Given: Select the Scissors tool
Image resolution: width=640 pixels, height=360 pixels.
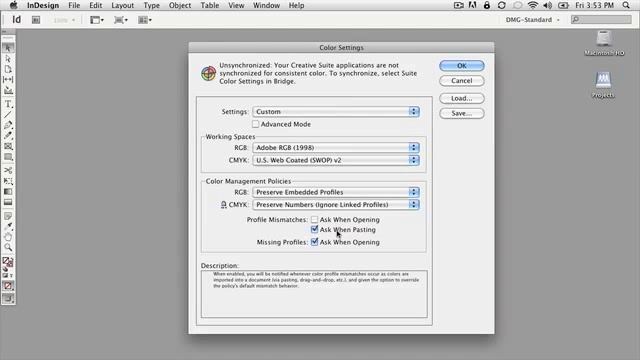Looking at the screenshot, I should click(x=8, y=170).
